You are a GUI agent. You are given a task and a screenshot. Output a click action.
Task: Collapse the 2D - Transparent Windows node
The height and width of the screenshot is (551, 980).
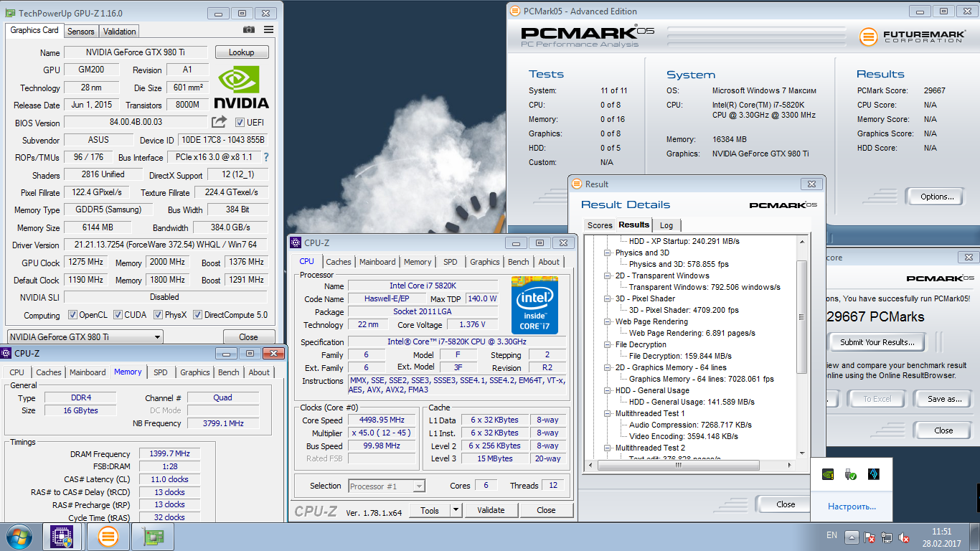tap(607, 275)
